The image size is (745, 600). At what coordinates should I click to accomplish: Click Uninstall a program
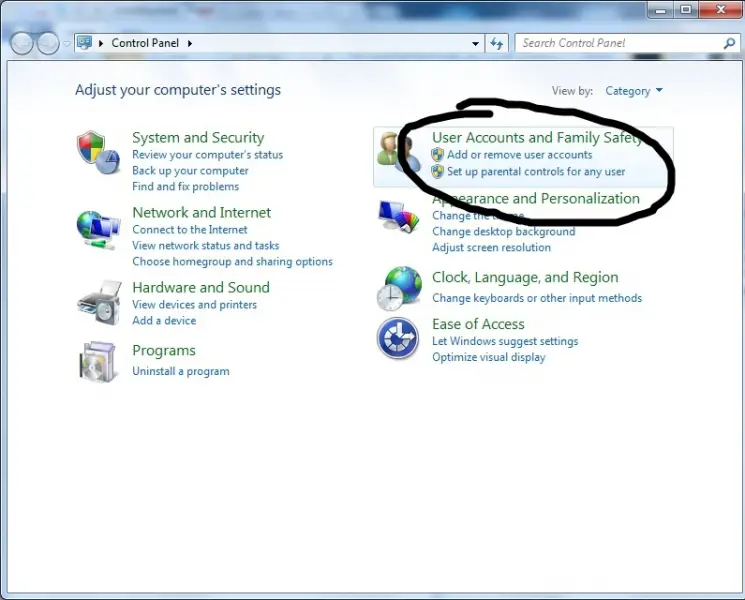click(181, 371)
